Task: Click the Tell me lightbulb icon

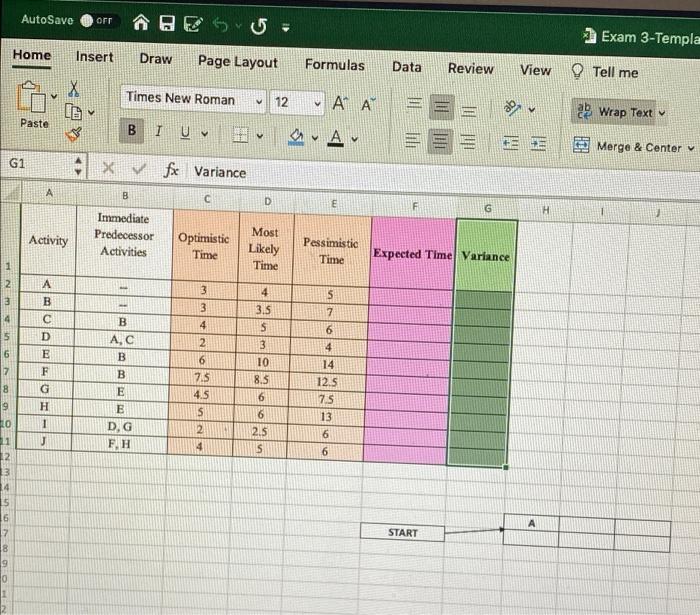Action: [577, 71]
